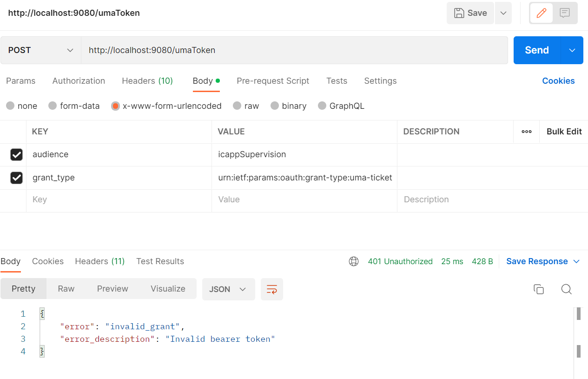Click the "Invalid bearer token" text
Image resolution: width=588 pixels, height=379 pixels.
tap(220, 339)
